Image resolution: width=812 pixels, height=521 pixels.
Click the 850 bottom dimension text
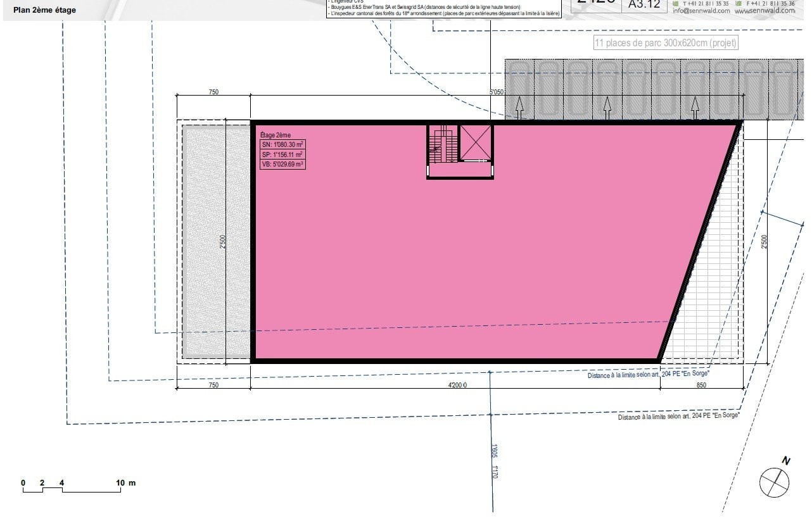tap(701, 385)
